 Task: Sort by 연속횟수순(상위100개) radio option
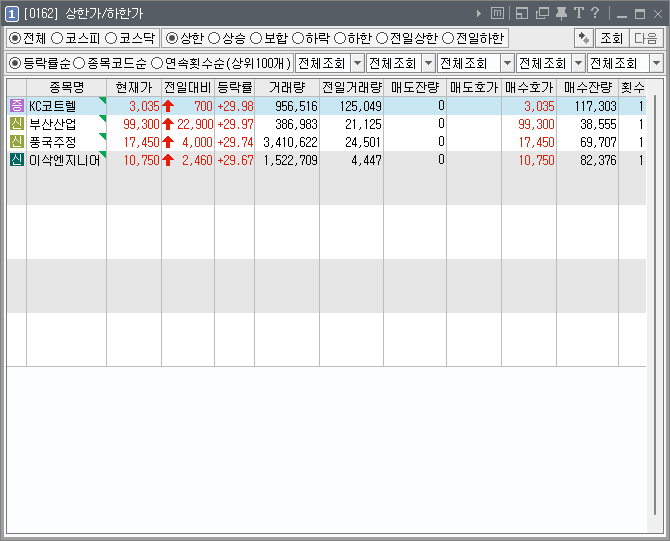(157, 64)
